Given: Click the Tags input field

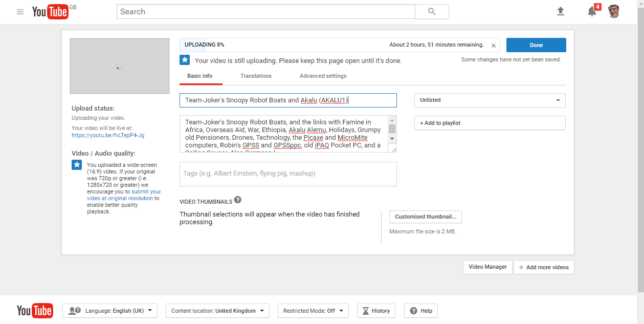Looking at the screenshot, I should (x=288, y=174).
